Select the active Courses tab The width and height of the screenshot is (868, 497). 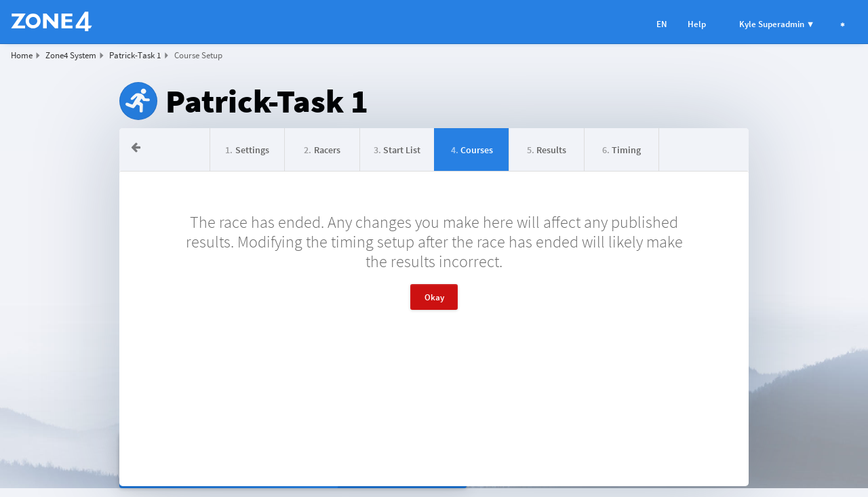click(x=471, y=150)
